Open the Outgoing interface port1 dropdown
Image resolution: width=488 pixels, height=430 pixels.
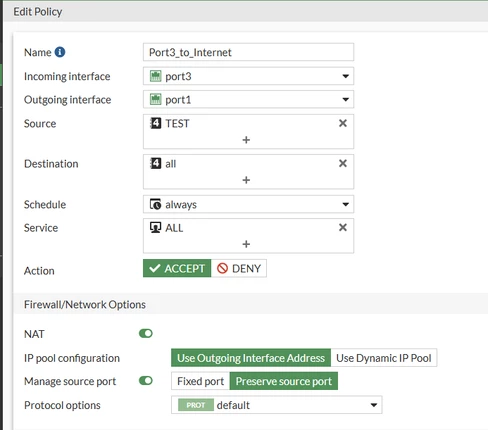click(x=248, y=99)
